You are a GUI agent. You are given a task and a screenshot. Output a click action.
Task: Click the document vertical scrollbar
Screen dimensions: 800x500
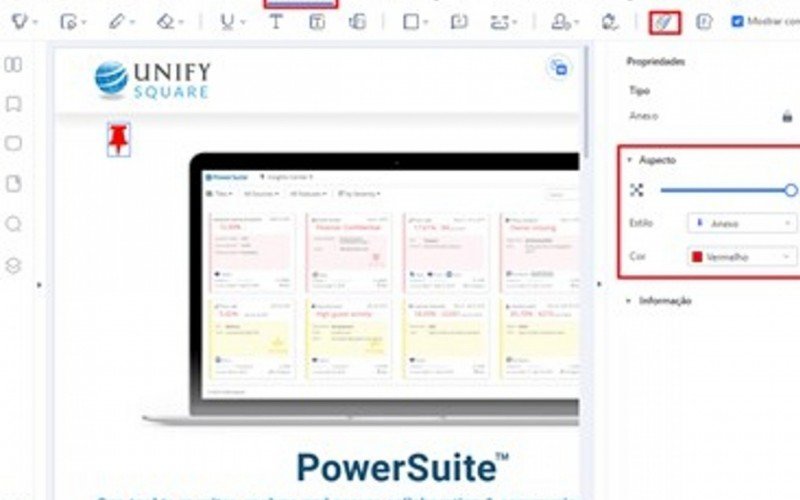click(x=587, y=102)
